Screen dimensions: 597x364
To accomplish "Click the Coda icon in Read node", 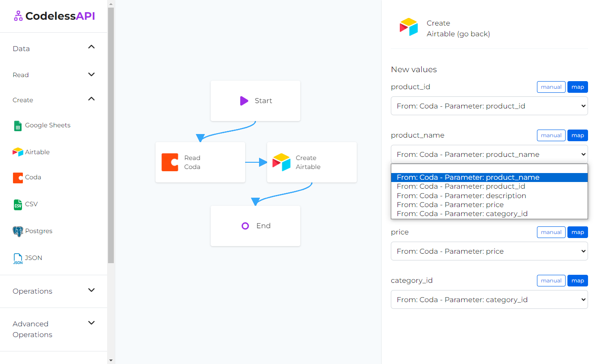I will pos(170,162).
